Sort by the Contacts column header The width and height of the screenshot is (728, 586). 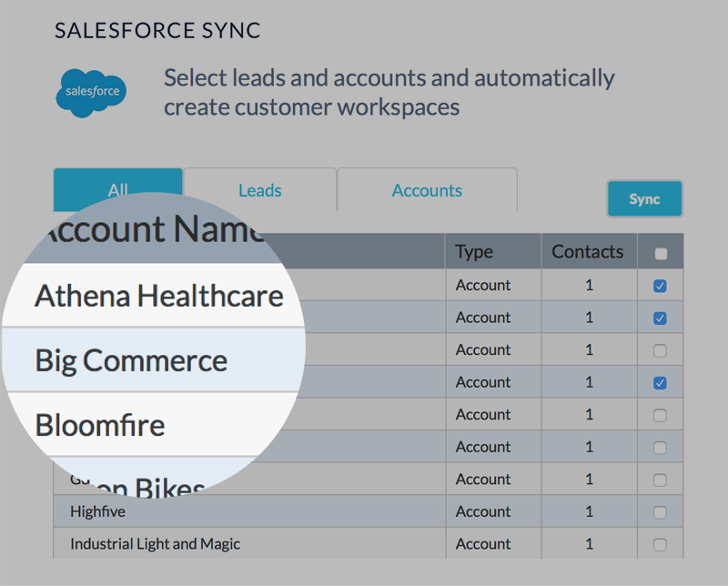tap(588, 252)
